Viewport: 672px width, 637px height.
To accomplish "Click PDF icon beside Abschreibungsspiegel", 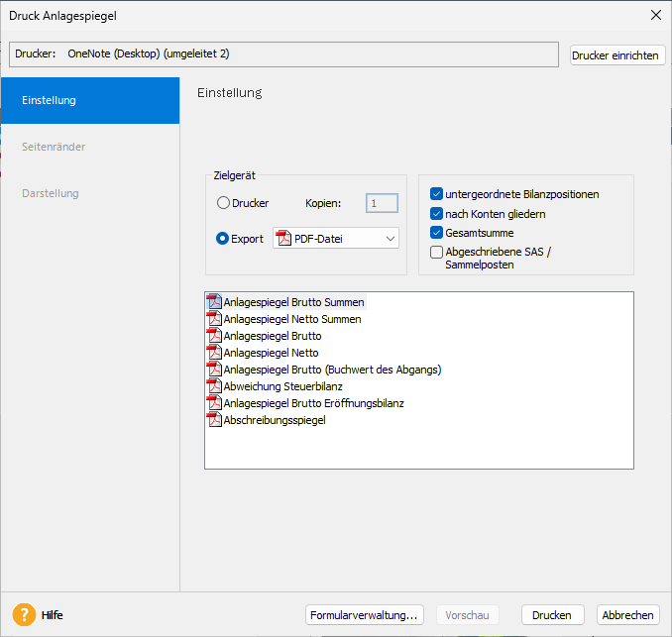I will [x=214, y=420].
